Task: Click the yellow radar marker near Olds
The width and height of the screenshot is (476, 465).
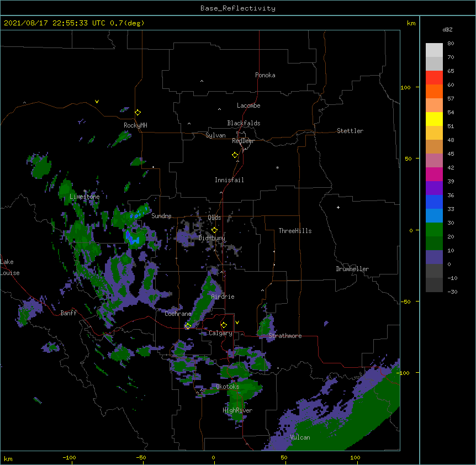Action: click(x=214, y=230)
